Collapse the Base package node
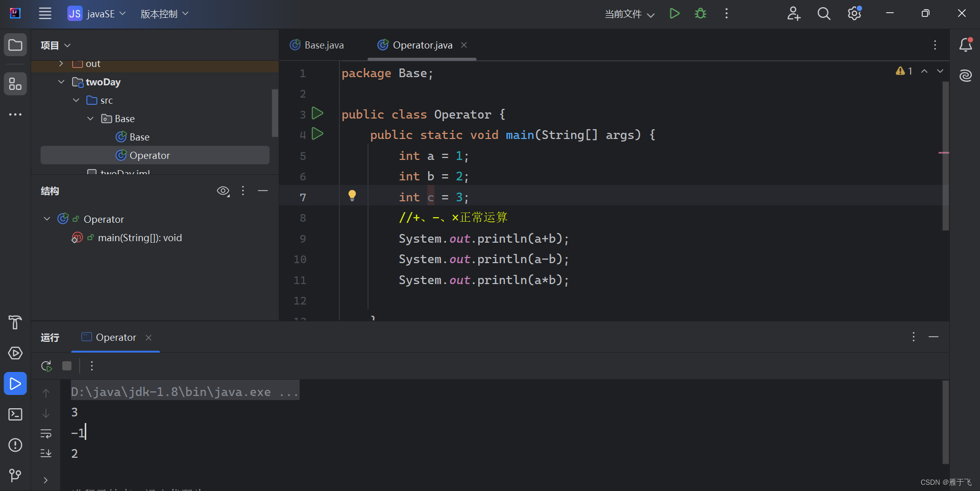This screenshot has height=491, width=980. 90,119
